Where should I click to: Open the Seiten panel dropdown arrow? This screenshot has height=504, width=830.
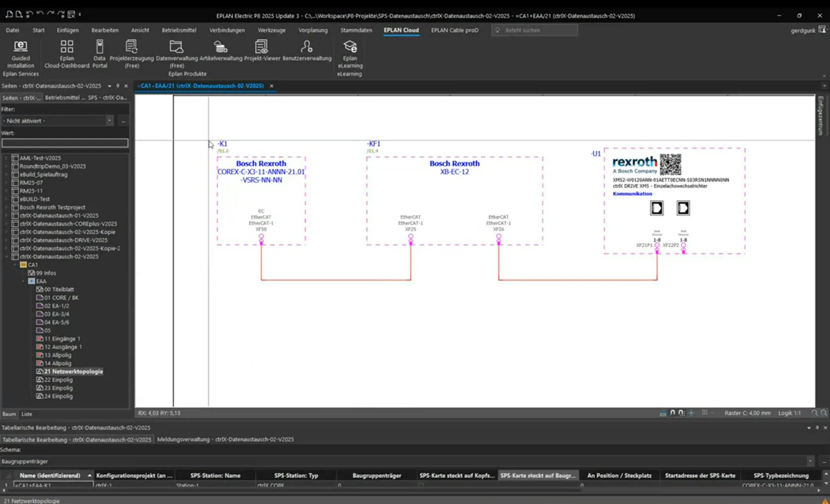[x=109, y=86]
